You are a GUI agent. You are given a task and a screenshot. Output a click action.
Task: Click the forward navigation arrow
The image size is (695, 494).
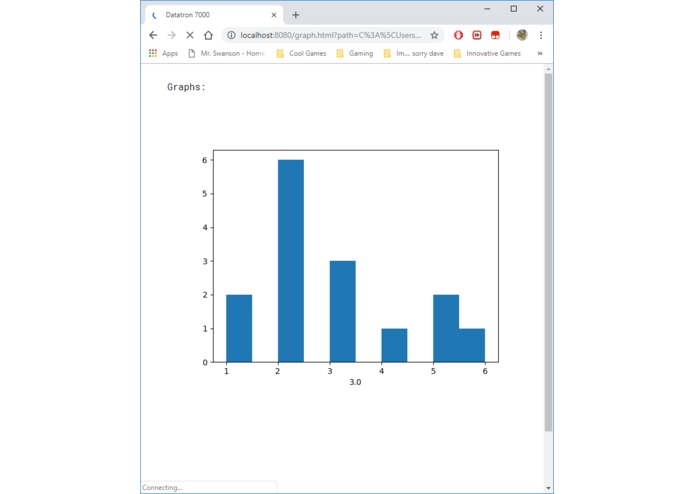click(172, 35)
